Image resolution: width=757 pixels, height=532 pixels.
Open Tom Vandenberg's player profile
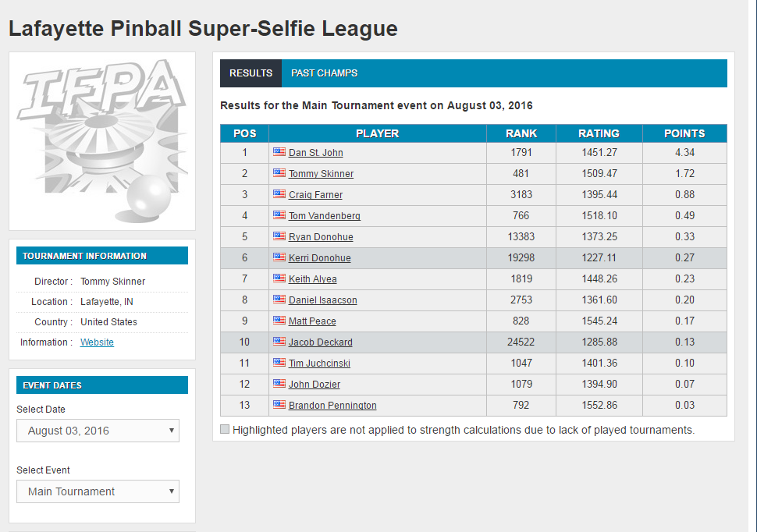[324, 216]
